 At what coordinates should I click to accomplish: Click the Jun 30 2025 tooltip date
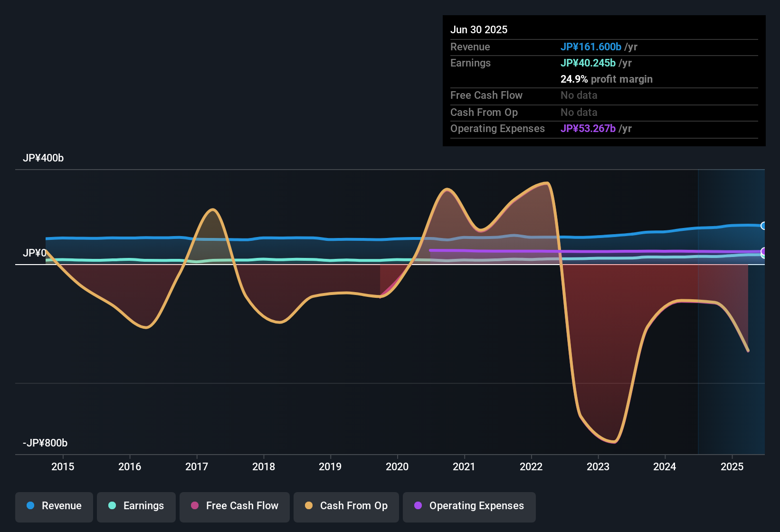pyautogui.click(x=479, y=29)
